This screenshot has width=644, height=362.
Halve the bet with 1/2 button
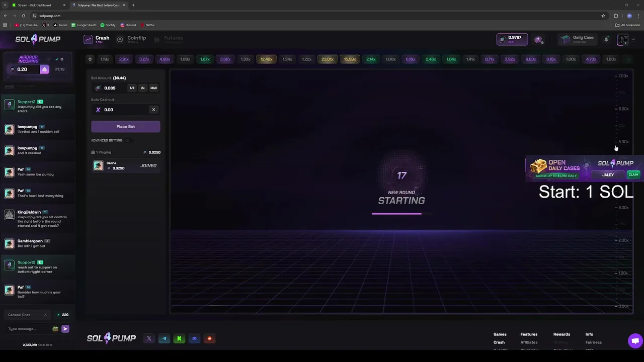tap(132, 88)
